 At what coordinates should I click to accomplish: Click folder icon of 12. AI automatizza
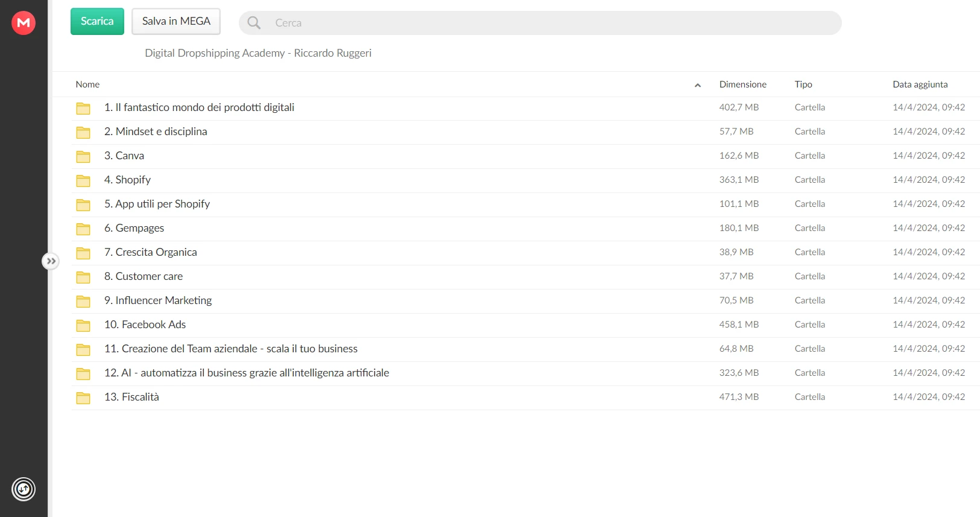pos(83,373)
